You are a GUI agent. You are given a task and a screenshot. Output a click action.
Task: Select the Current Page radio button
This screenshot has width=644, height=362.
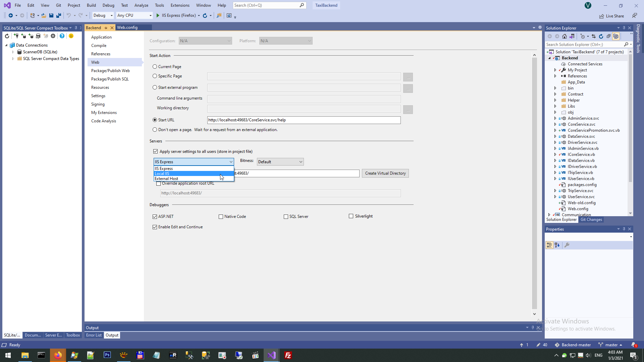point(155,67)
